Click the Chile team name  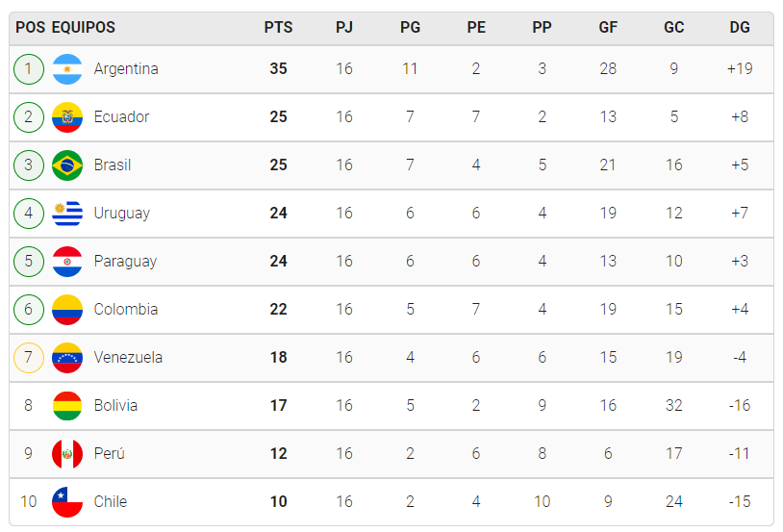111,501
